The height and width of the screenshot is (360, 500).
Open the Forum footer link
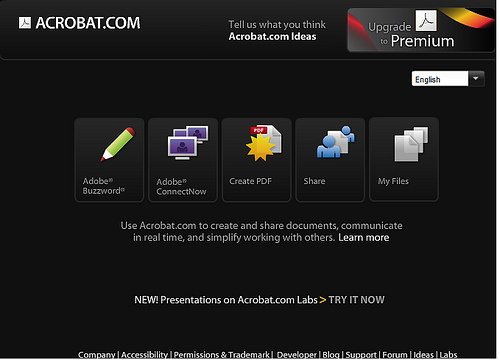[395, 355]
